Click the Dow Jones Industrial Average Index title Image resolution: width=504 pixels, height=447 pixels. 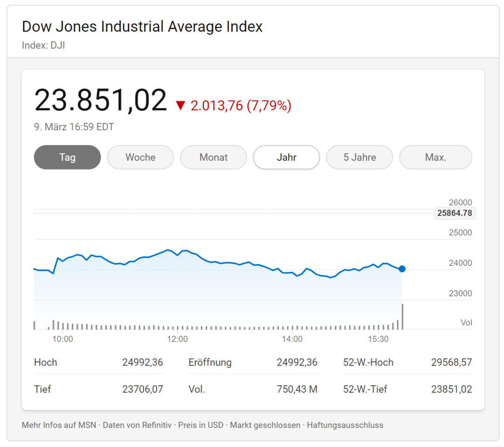[142, 27]
